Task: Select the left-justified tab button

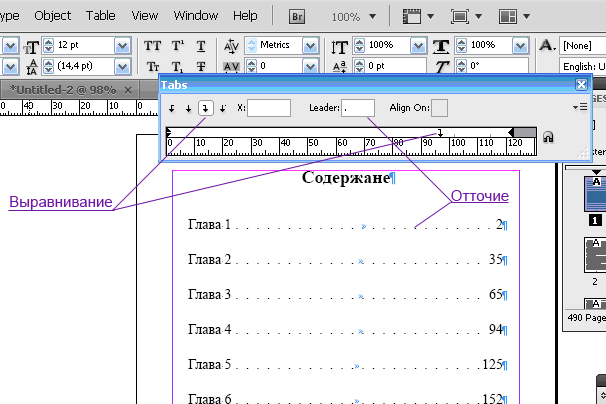Action: click(x=173, y=108)
